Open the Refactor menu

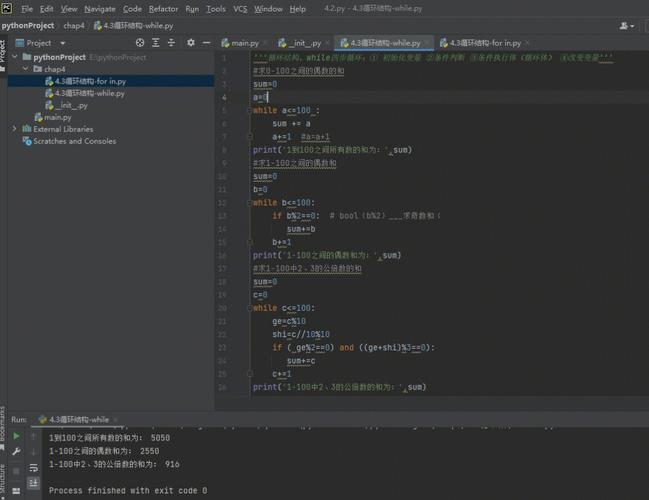tap(163, 8)
